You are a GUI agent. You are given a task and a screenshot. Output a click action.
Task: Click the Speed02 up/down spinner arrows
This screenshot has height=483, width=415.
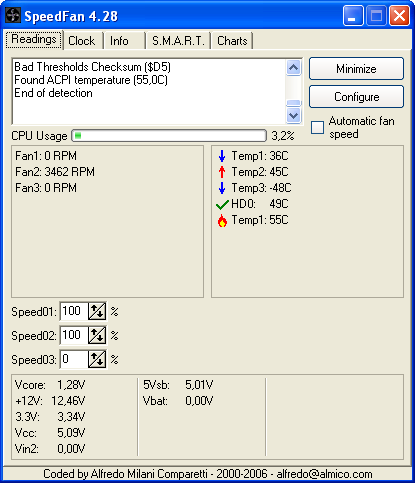[x=97, y=335]
